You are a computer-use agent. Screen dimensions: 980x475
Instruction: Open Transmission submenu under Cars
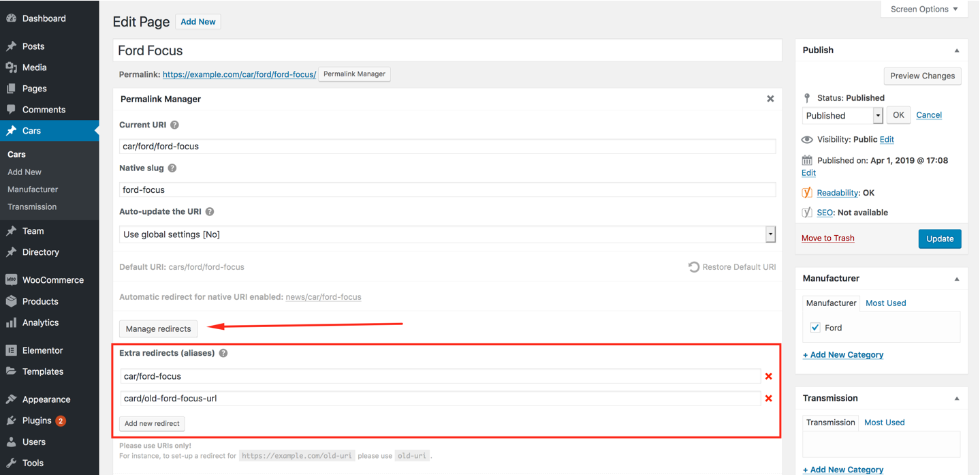[32, 206]
